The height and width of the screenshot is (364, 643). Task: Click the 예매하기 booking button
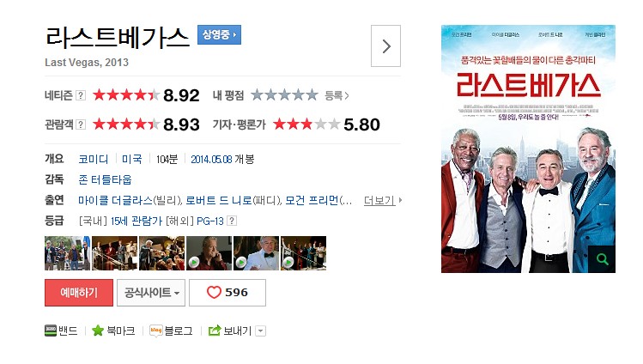79,293
